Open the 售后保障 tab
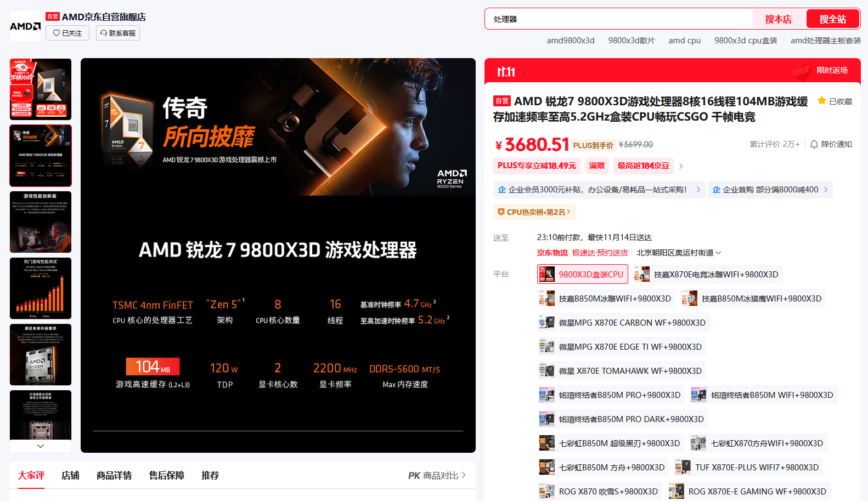The width and height of the screenshot is (868, 501). coord(166,475)
